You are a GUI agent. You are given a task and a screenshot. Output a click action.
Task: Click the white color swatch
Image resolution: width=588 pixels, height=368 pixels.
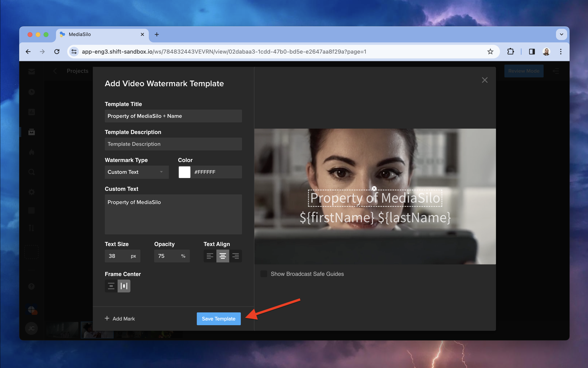184,172
